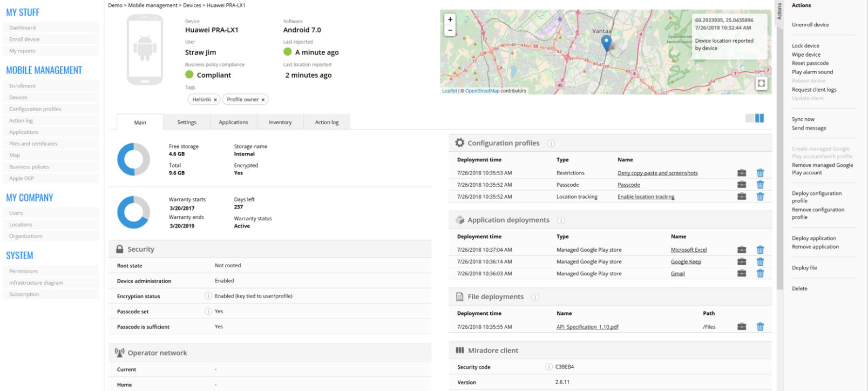
Task: Click Unenroll device action
Action: [810, 25]
